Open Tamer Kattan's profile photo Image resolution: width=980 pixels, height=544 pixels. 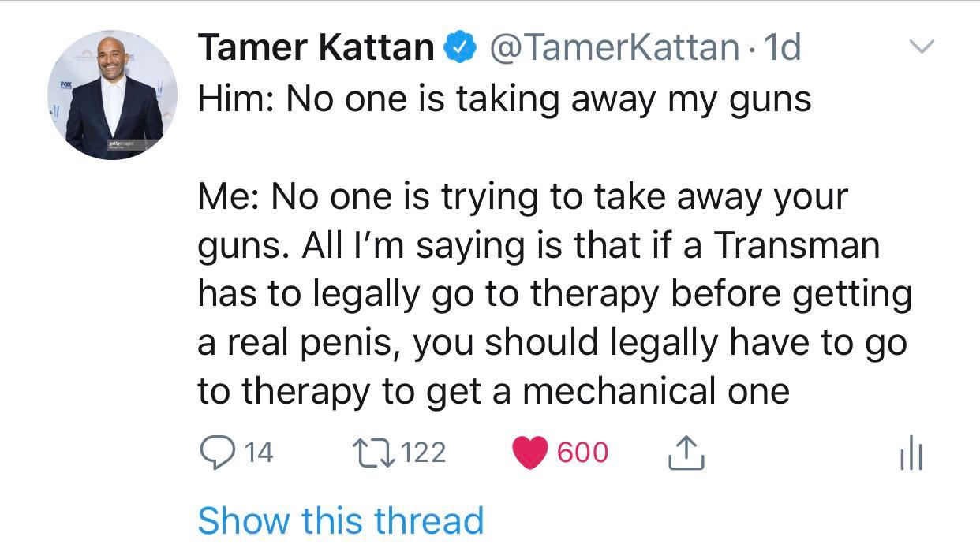click(x=113, y=95)
